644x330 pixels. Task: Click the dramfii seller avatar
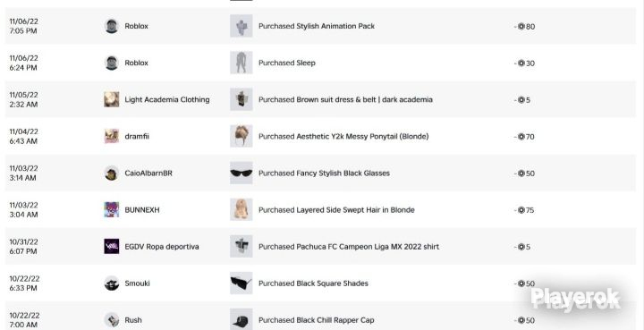[111, 136]
